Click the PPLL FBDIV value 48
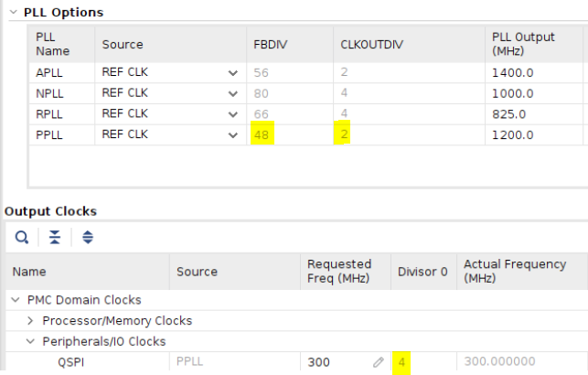 click(x=262, y=135)
